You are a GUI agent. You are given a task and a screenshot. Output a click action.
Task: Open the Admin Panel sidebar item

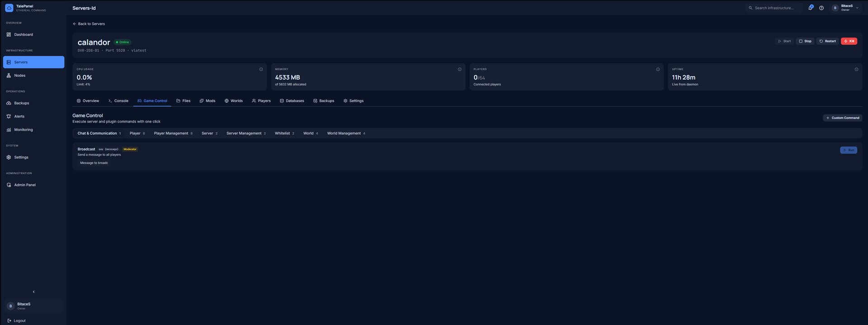pos(33,185)
